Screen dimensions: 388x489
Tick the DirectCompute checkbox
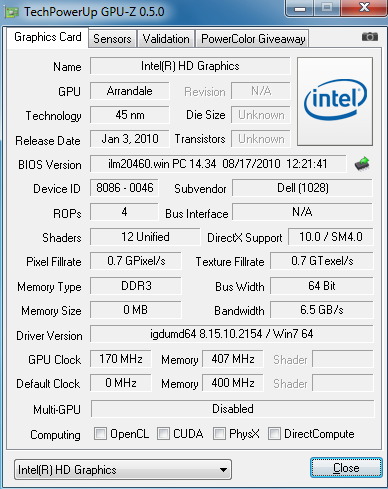(x=274, y=434)
